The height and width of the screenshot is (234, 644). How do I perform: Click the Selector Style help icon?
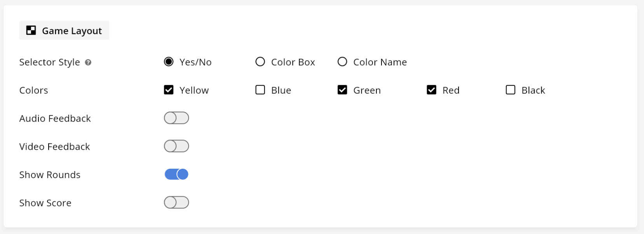pos(88,63)
